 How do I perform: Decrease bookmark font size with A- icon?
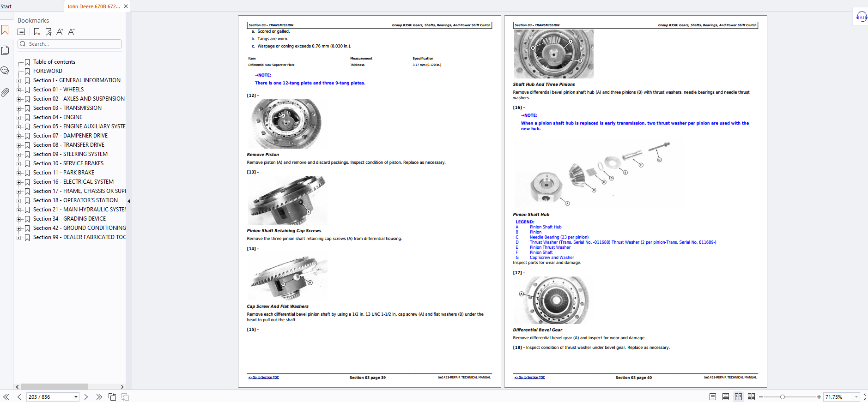click(x=71, y=32)
